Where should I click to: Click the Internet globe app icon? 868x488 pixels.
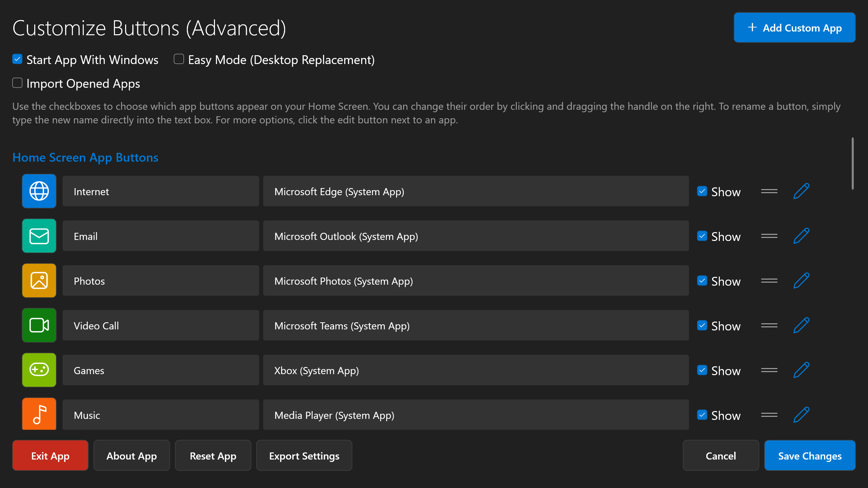(39, 191)
